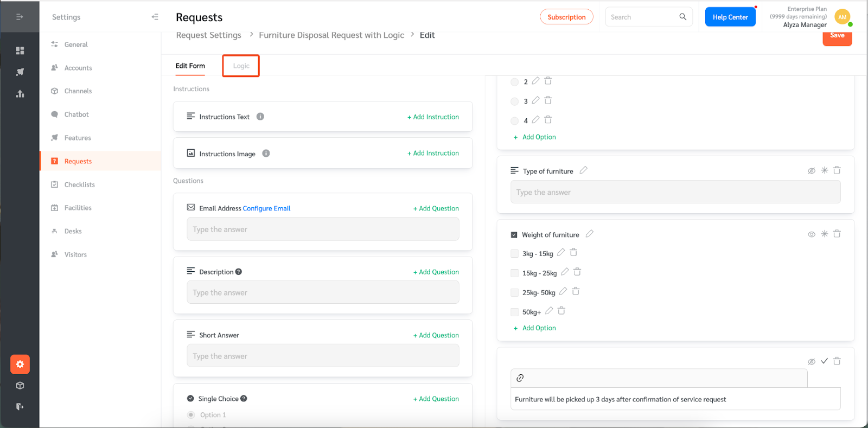This screenshot has width=868, height=428.
Task: Click the link icon in instruction box
Action: coord(520,378)
